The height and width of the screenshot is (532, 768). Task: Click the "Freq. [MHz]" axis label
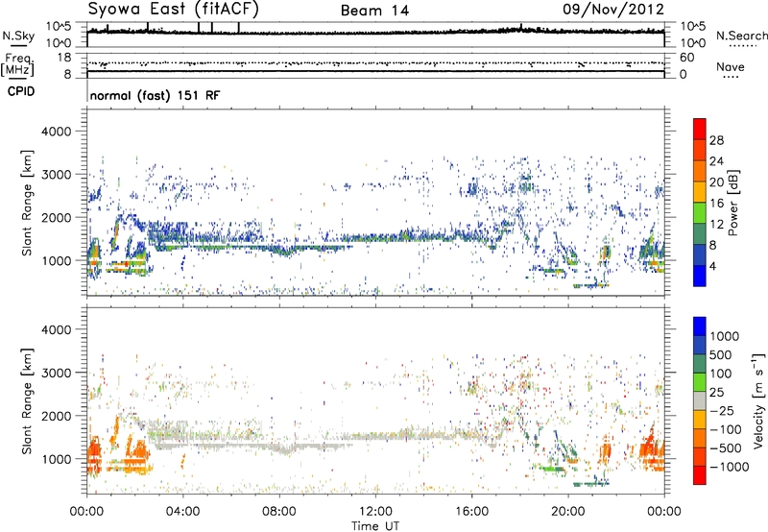(17, 64)
